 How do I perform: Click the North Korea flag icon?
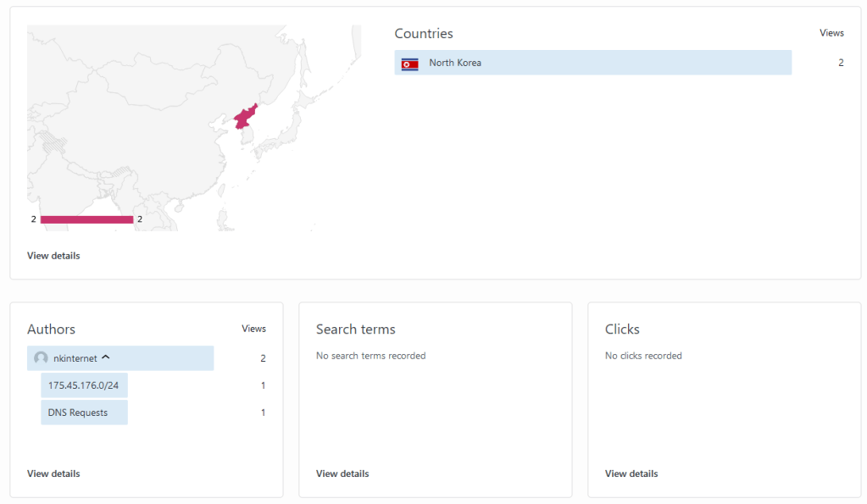point(409,64)
